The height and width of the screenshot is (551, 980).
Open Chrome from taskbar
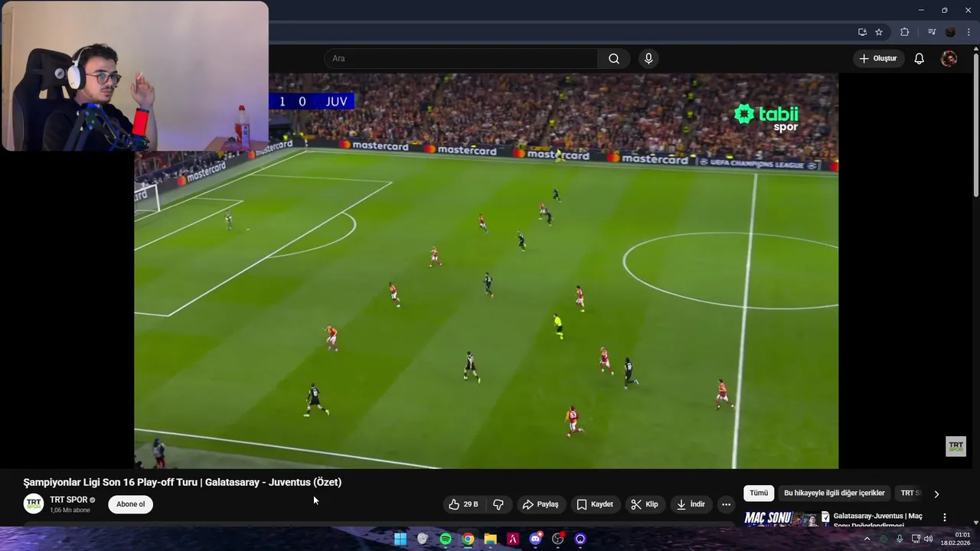[x=468, y=539]
